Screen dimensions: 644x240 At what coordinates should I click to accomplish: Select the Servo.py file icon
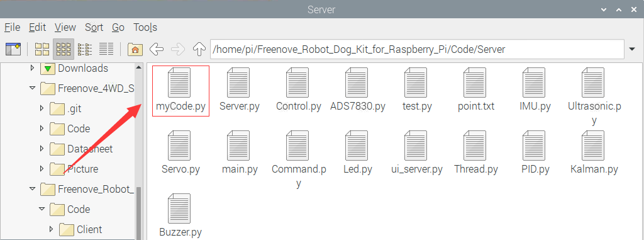pos(179,146)
